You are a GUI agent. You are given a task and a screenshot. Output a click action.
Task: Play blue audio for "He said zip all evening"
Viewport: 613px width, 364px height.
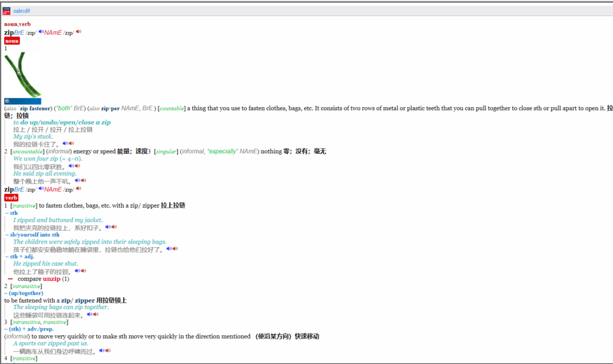tap(77, 181)
